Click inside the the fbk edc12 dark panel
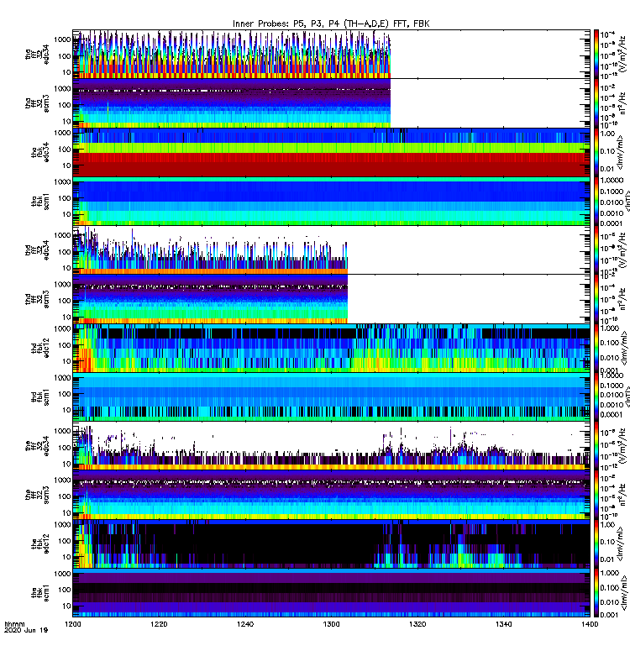Viewport: 630px width, 672px height. 331,543
